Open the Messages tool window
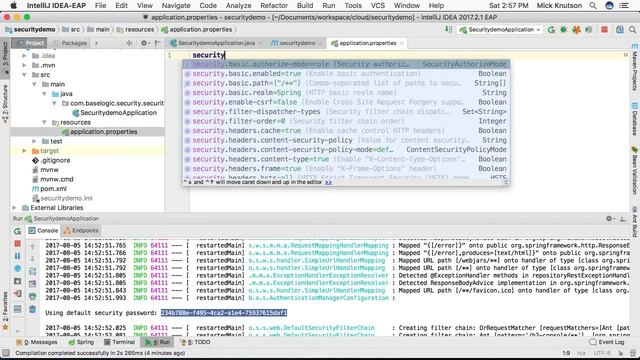Image resolution: width=640 pixels, height=360 pixels. point(37,342)
